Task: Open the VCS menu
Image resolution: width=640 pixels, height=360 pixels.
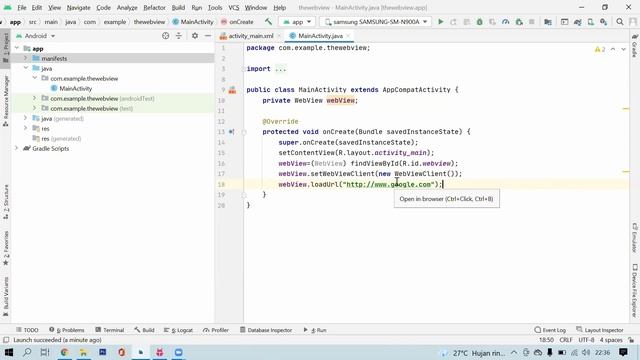Action: tap(233, 7)
